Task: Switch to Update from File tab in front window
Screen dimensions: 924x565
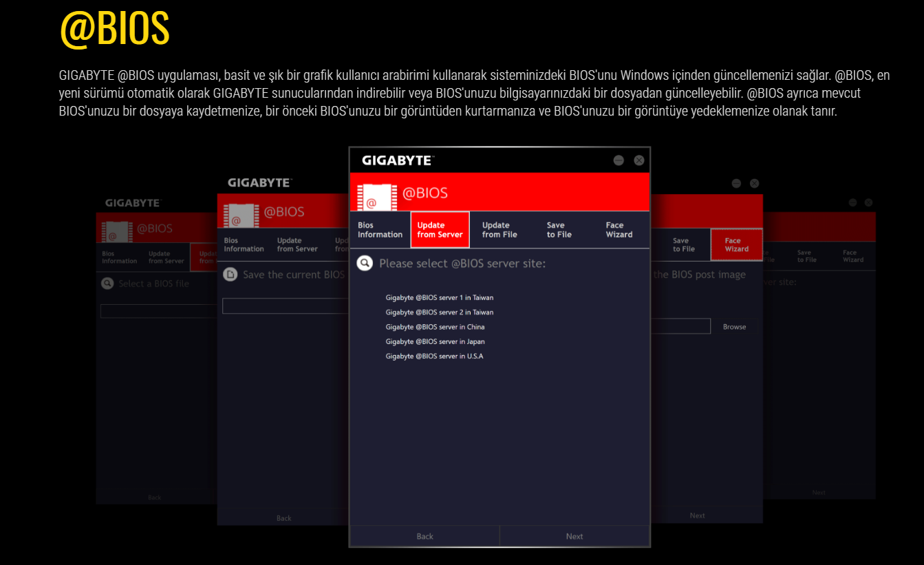Action: click(x=499, y=230)
